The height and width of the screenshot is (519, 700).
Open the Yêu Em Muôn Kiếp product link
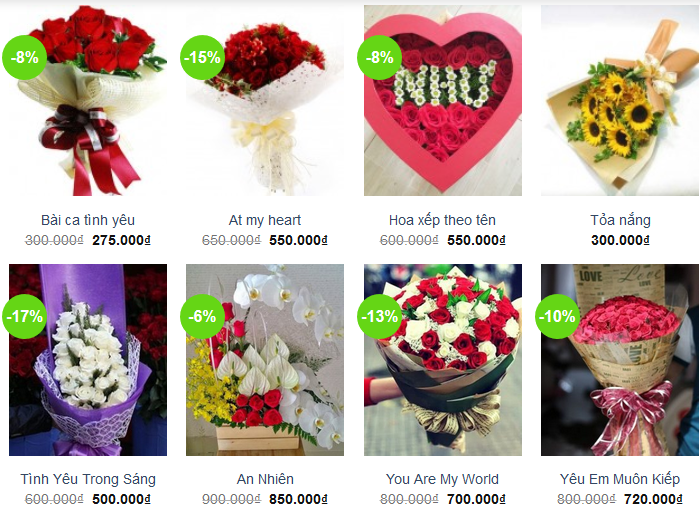tap(620, 479)
